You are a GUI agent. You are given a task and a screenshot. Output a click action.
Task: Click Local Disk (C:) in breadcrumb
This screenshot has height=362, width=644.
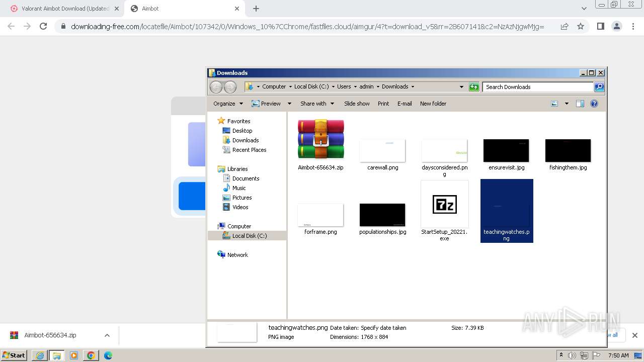311,86
